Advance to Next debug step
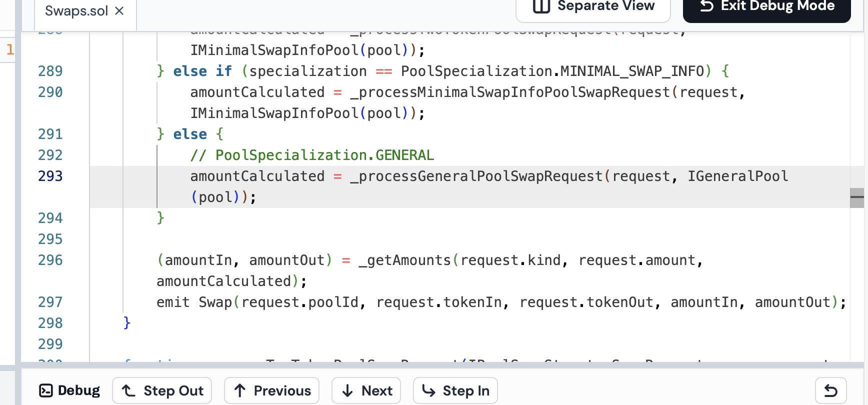 [366, 390]
